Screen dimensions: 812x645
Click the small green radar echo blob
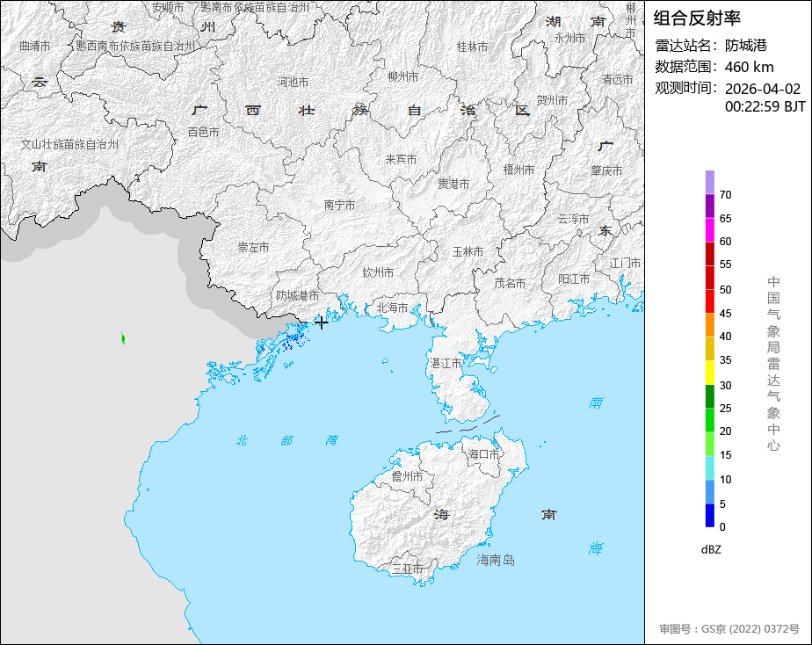tap(123, 338)
